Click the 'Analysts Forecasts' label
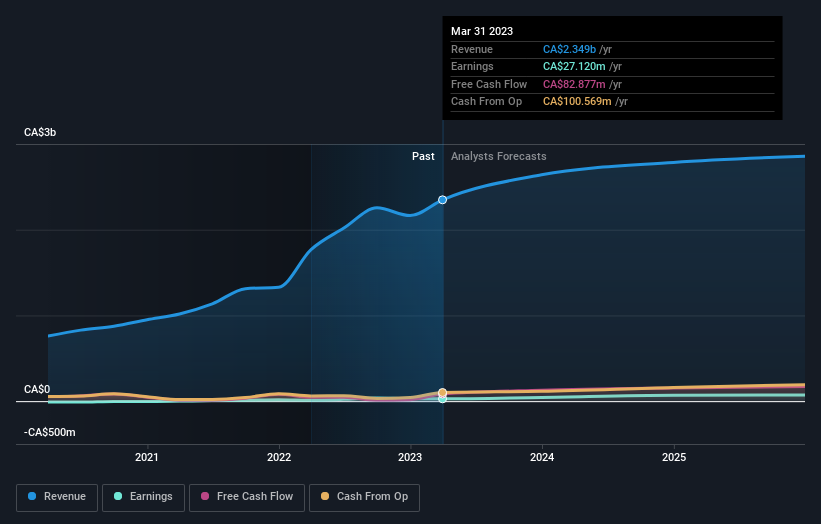The width and height of the screenshot is (821, 524). point(498,156)
